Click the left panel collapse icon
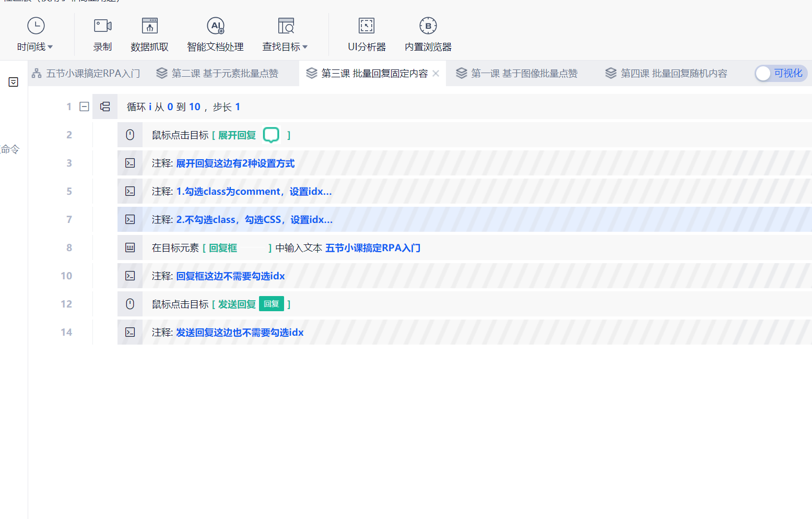Screen dimensions: 812x519 pyautogui.click(x=14, y=82)
